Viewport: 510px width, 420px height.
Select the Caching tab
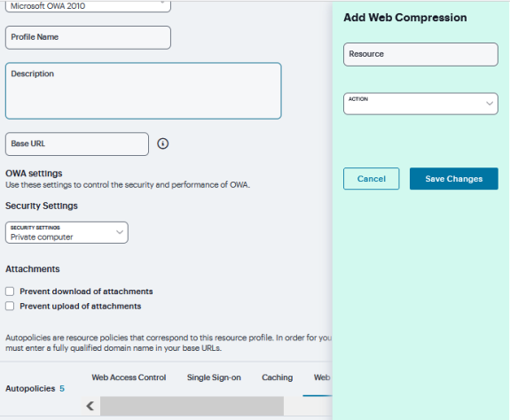[x=277, y=377]
